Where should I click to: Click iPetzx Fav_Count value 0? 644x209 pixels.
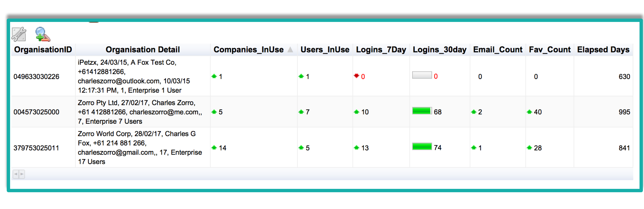tap(536, 77)
